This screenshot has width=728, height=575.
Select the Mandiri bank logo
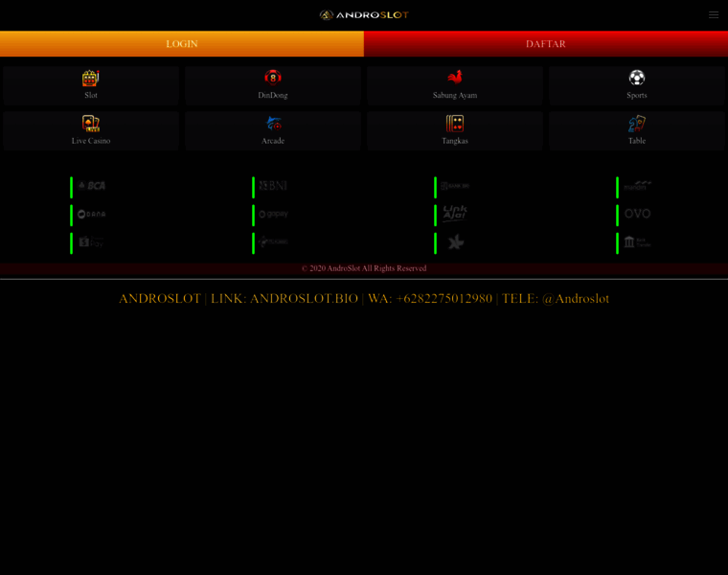coord(637,186)
